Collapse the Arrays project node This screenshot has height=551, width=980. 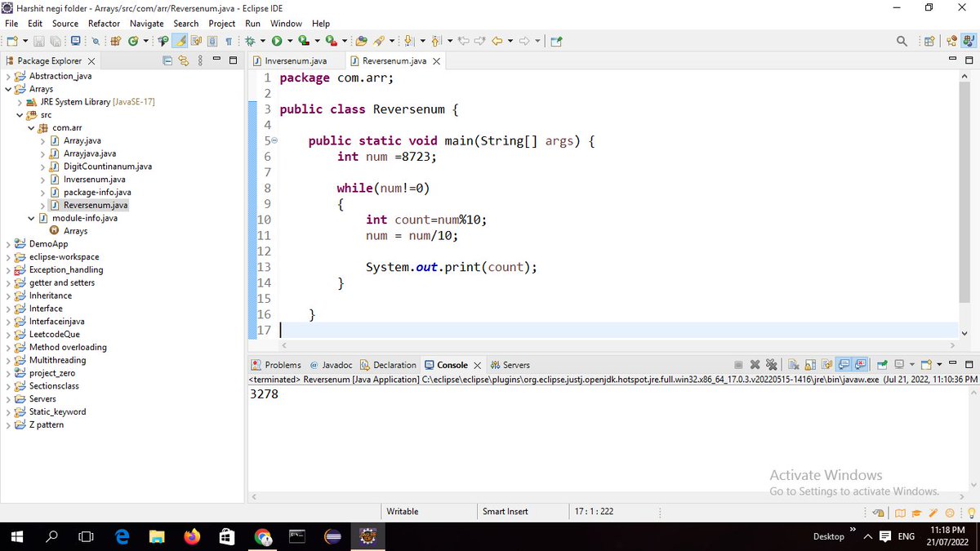point(8,89)
